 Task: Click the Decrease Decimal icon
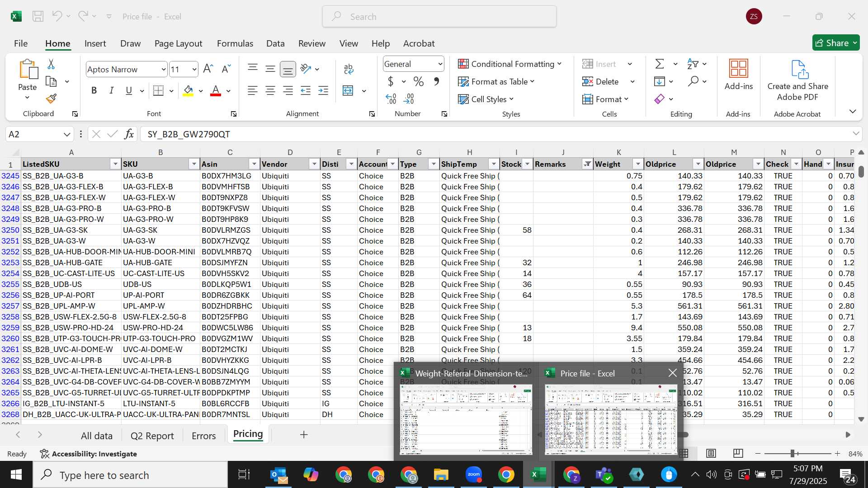[x=409, y=99]
